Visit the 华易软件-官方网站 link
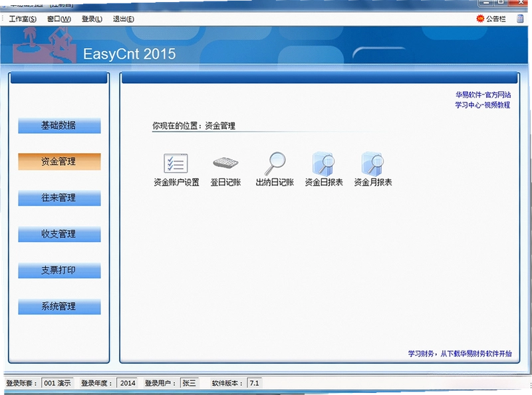 coord(483,94)
